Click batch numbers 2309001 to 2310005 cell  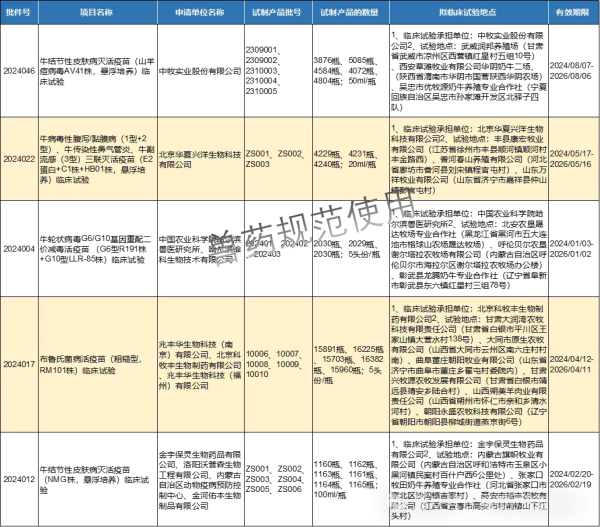[x=278, y=71]
